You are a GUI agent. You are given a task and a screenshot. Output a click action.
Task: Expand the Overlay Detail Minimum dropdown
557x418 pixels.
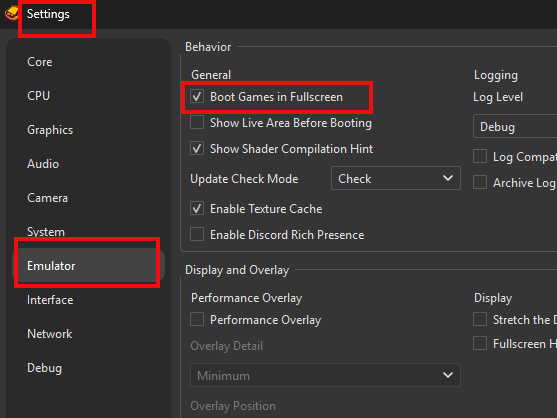pos(325,375)
